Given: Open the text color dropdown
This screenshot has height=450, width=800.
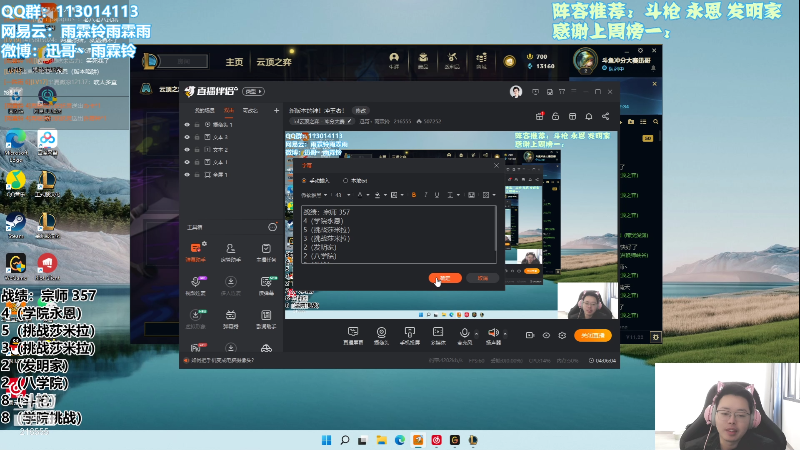Looking at the screenshot, I should [x=363, y=195].
